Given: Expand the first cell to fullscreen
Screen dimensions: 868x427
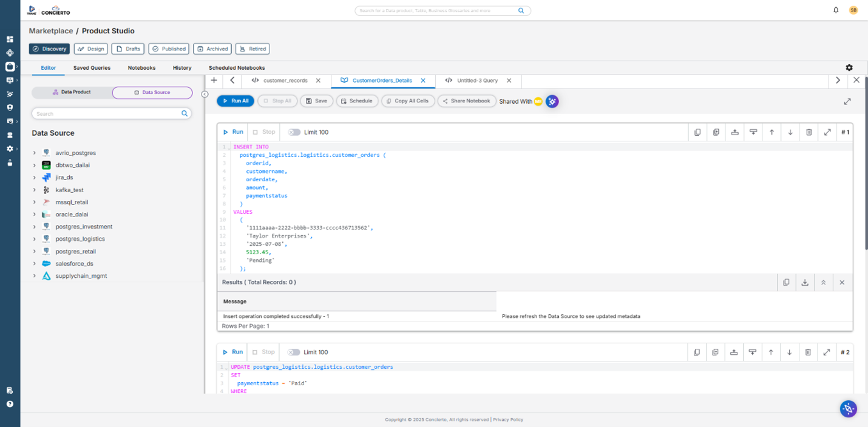Looking at the screenshot, I should (x=827, y=132).
